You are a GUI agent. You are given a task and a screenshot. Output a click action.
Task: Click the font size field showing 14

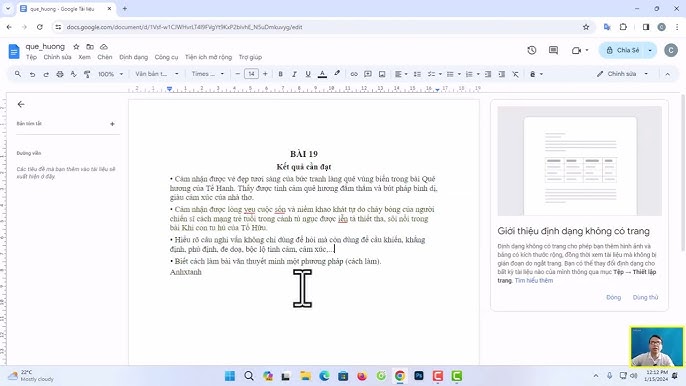[x=251, y=74]
